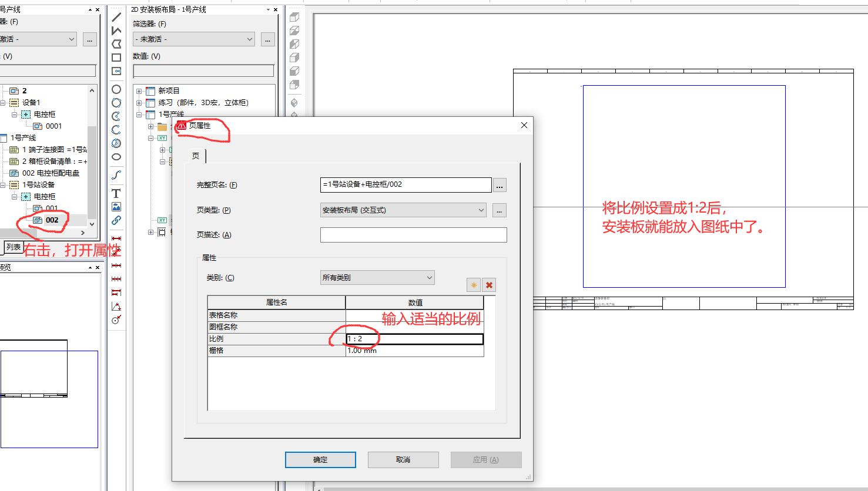Image resolution: width=868 pixels, height=491 pixels.
Task: Delete selected property using red X icon
Action: pyautogui.click(x=489, y=284)
